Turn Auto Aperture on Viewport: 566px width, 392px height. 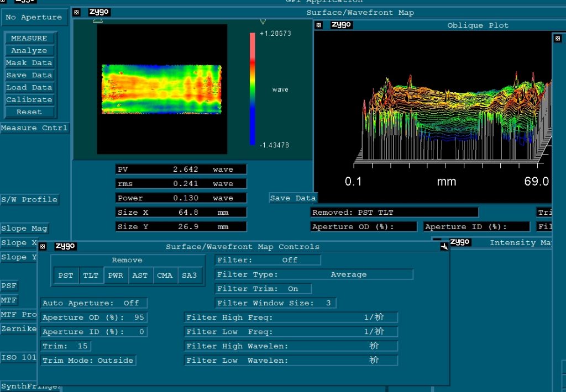pos(93,303)
